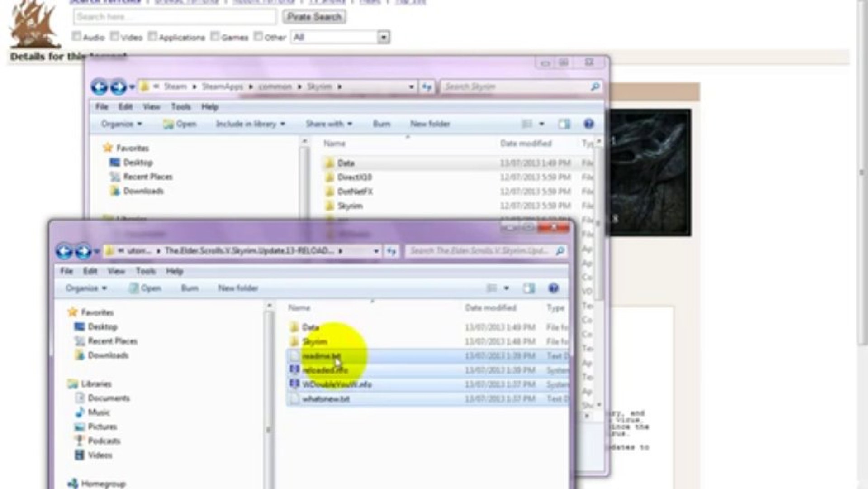Click Forward arrow in Update 13 RELOADED window
Viewport: 868px width, 489px height.
[83, 251]
